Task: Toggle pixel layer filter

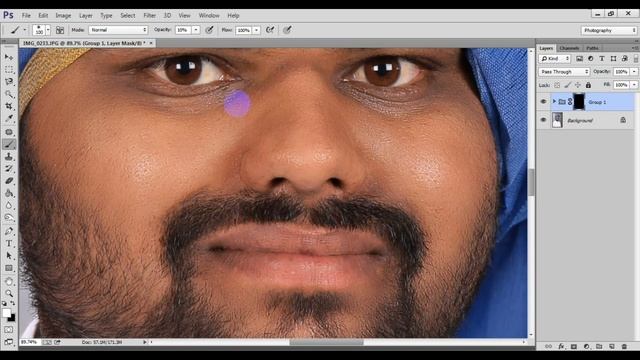Action: tap(579, 59)
